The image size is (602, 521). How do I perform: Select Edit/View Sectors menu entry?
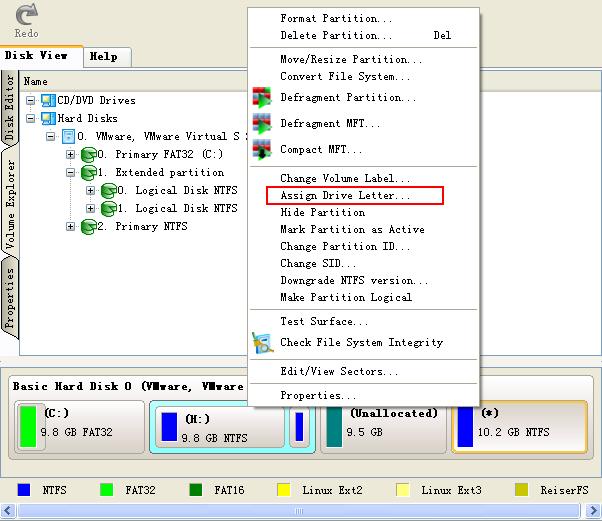click(364, 371)
